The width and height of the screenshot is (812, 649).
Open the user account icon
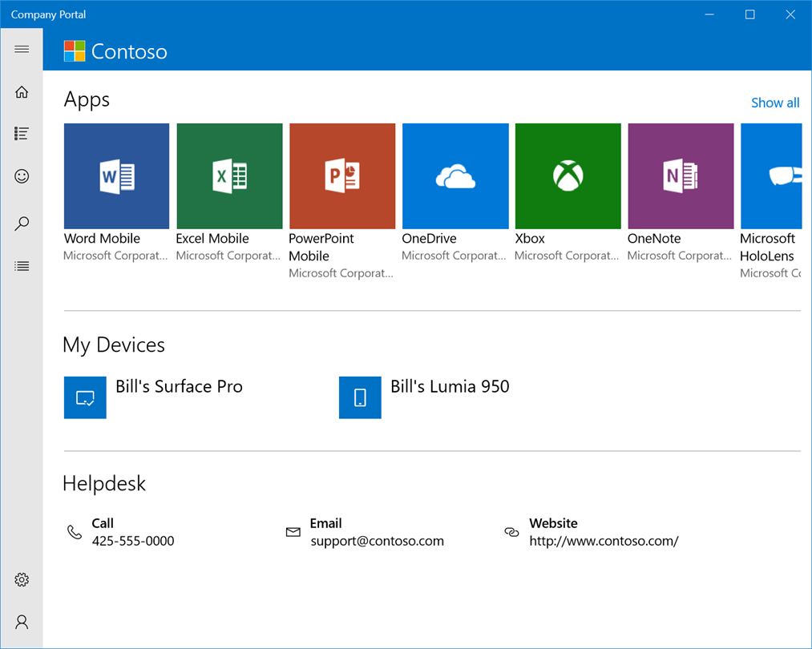22,622
